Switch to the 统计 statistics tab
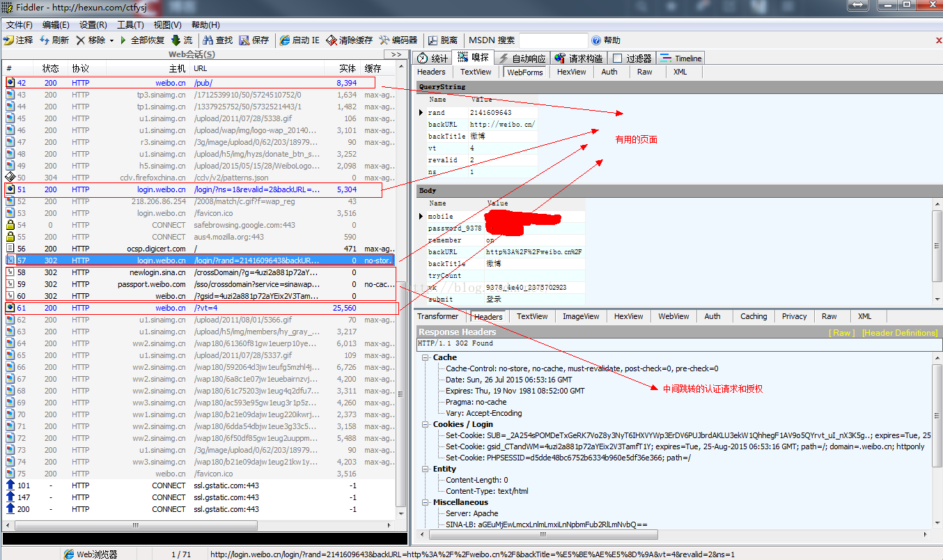 [x=432, y=59]
